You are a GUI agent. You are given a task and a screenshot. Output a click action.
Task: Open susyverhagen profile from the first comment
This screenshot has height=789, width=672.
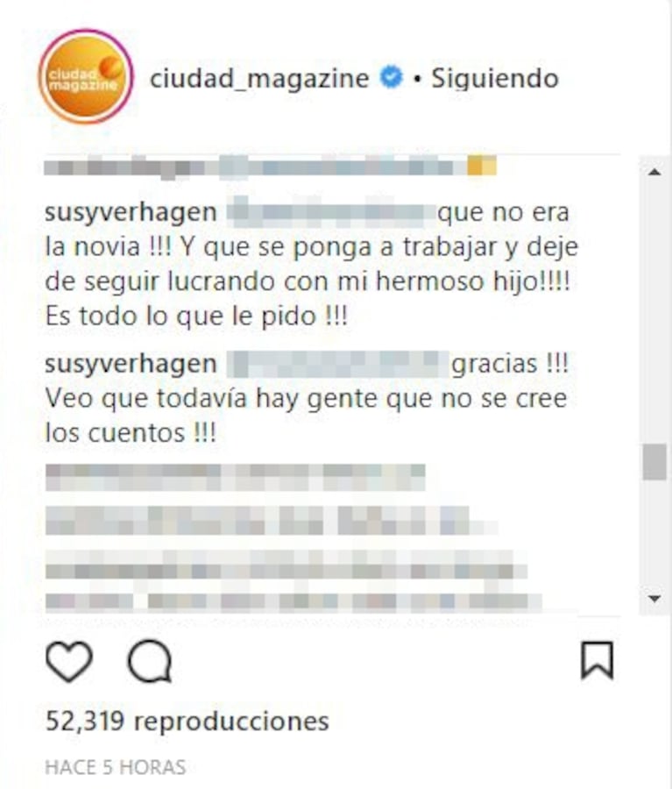(131, 213)
